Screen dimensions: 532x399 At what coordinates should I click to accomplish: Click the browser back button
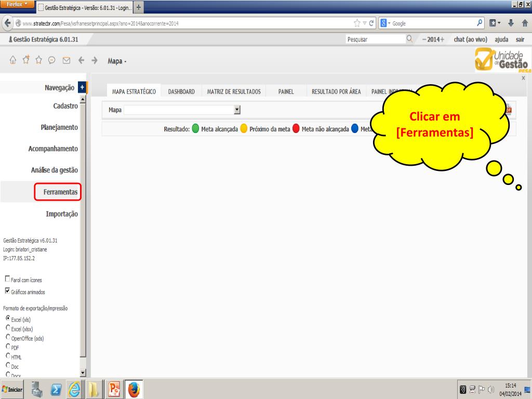click(x=7, y=23)
